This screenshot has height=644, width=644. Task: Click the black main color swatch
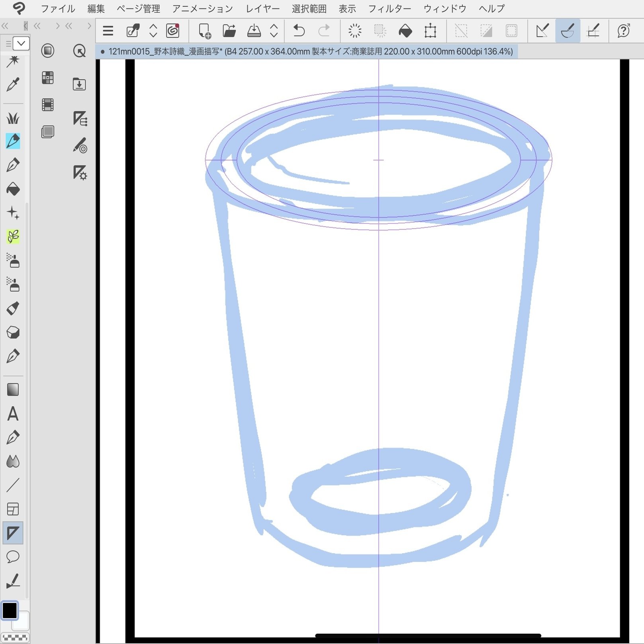10,611
